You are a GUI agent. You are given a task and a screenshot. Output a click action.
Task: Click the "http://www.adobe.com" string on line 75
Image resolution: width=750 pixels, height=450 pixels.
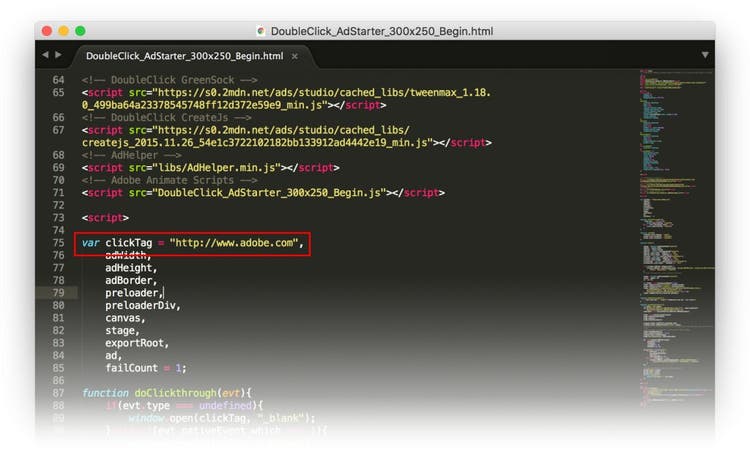pos(235,243)
